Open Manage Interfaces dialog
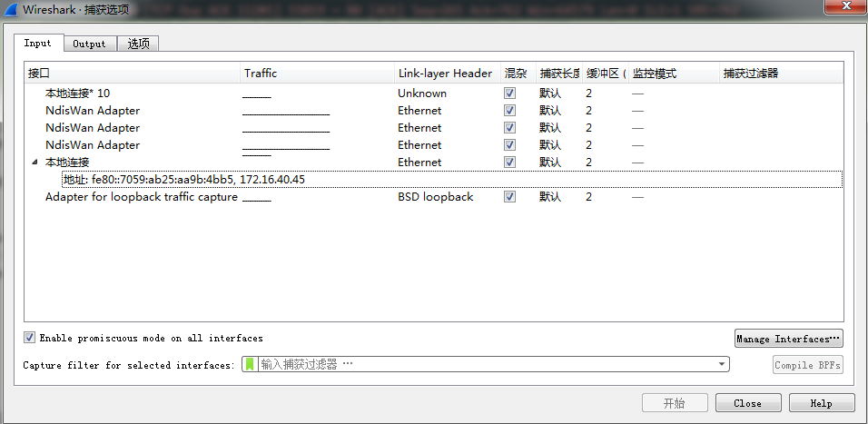 coord(789,339)
